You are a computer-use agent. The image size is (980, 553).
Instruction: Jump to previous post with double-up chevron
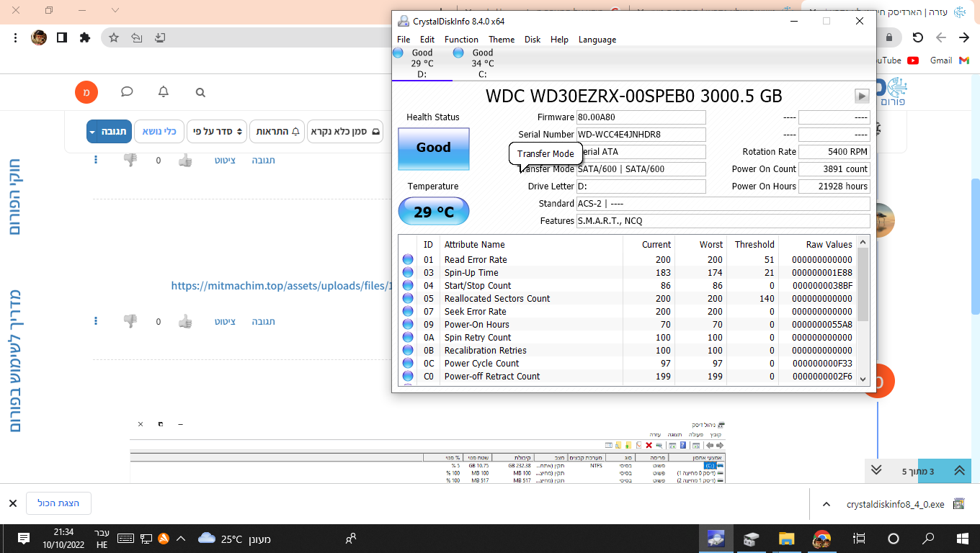pos(959,471)
